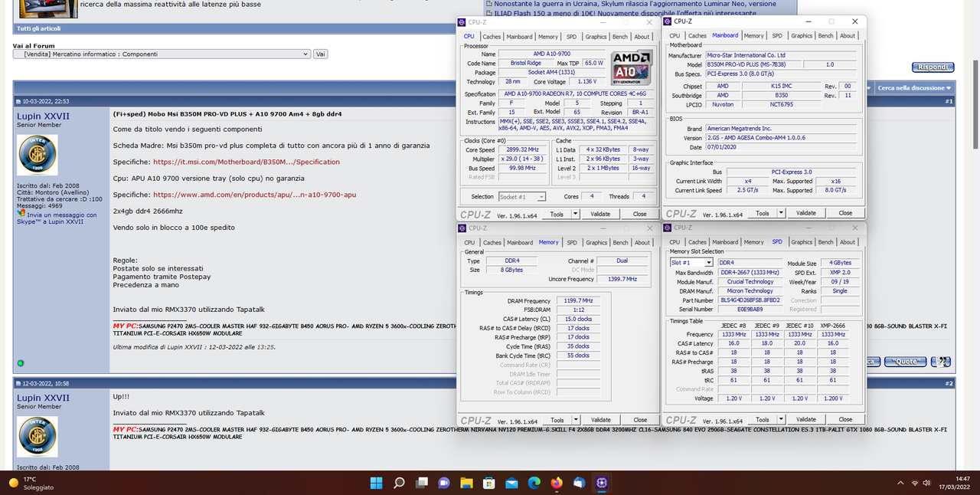The image size is (980, 495).
Task: Show hidden system tray icons chevron
Action: coord(900,483)
